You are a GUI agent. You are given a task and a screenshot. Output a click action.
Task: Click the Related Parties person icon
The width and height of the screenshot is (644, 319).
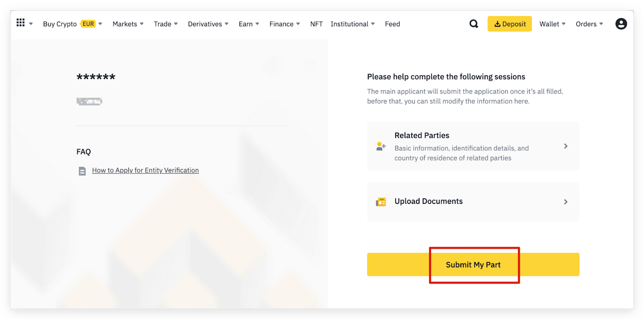pyautogui.click(x=381, y=146)
